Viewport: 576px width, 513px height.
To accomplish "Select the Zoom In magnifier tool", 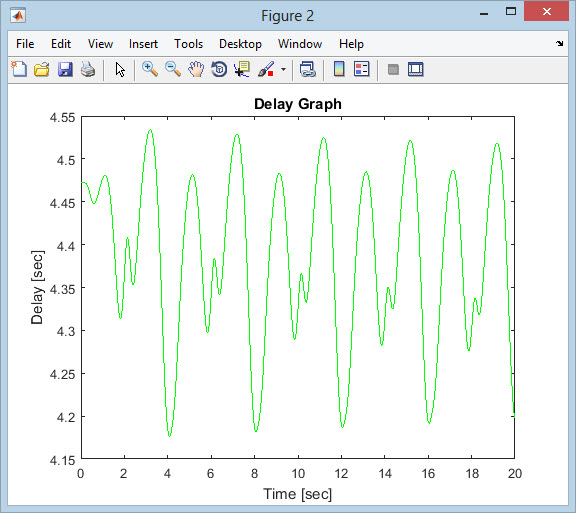I will pos(150,69).
